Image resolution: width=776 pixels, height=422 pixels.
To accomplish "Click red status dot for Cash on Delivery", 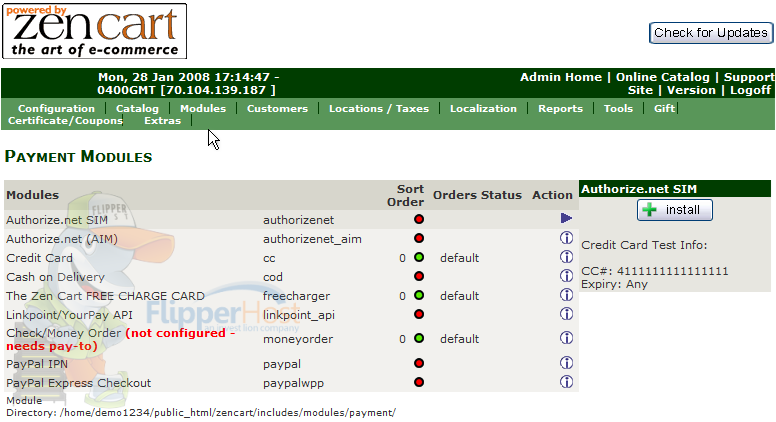I will tap(419, 276).
